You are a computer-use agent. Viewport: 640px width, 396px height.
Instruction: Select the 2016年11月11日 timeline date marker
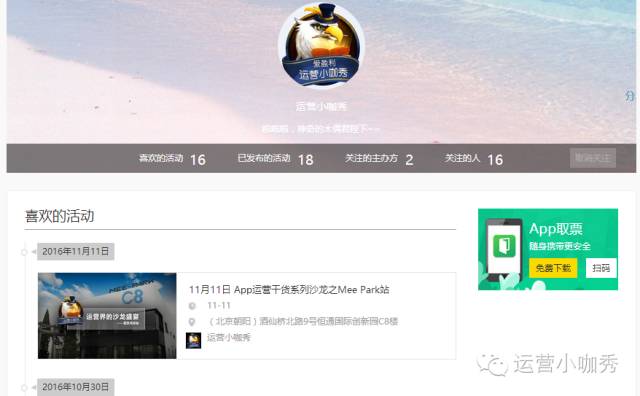[x=76, y=251]
